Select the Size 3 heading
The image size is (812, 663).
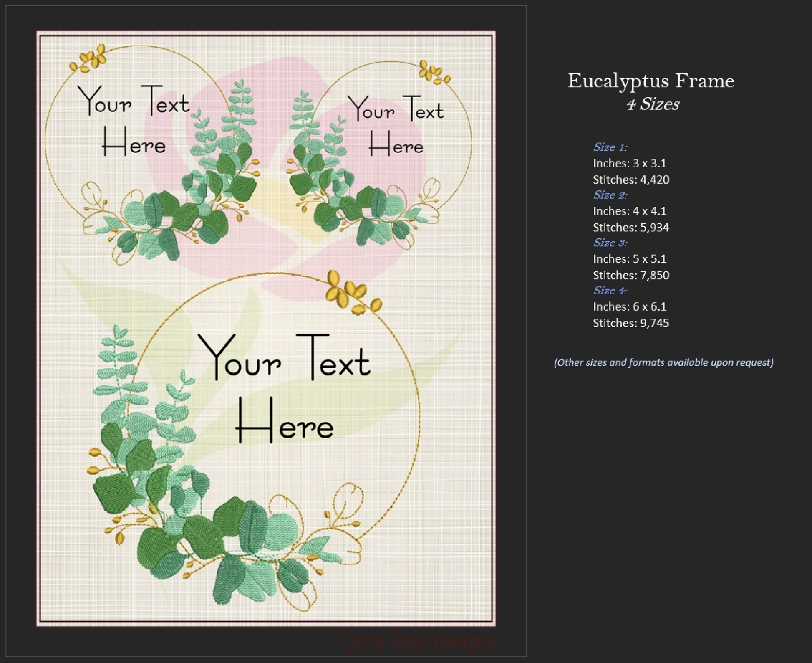pos(610,243)
